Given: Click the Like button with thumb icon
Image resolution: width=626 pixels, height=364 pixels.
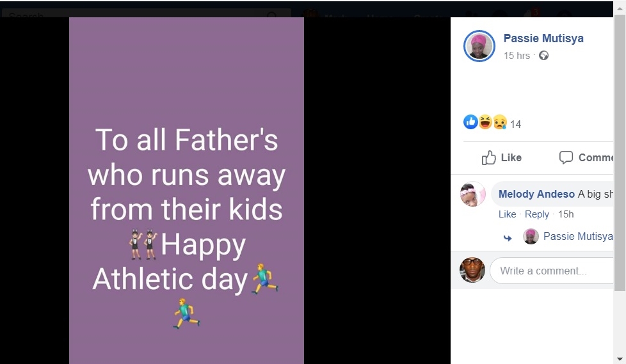Looking at the screenshot, I should point(501,157).
